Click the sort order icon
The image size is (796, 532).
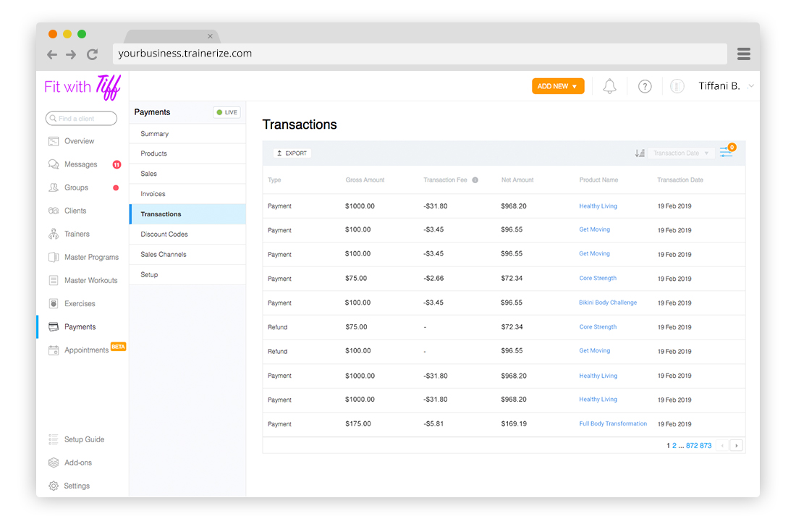640,153
